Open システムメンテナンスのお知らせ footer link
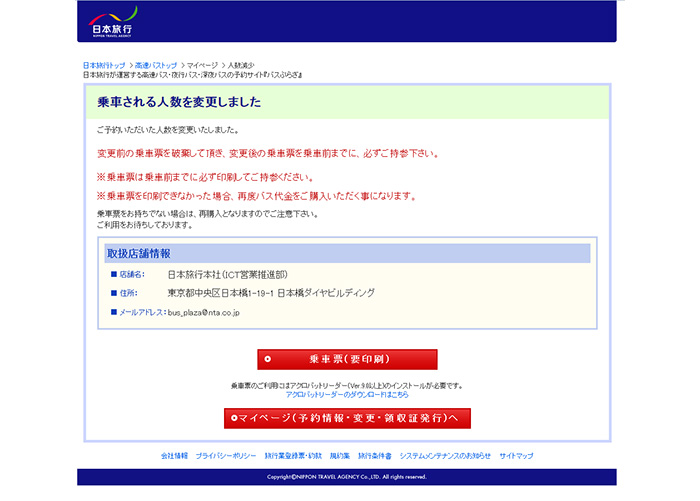 point(445,456)
